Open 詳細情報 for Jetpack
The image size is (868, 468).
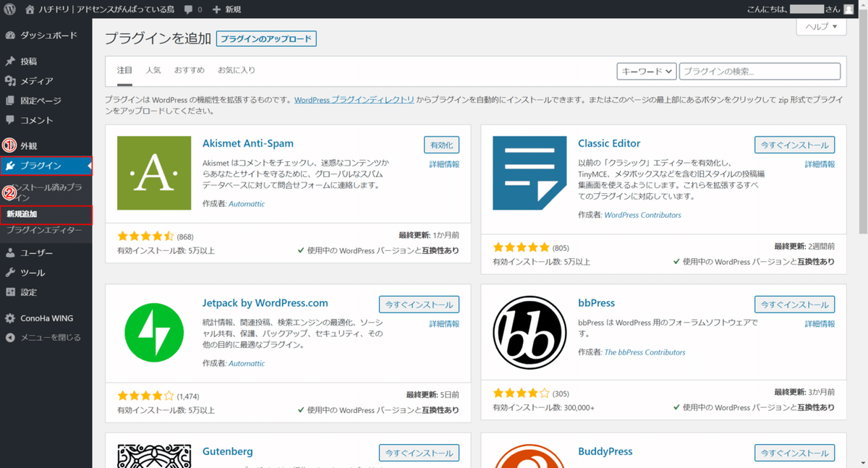pos(444,324)
